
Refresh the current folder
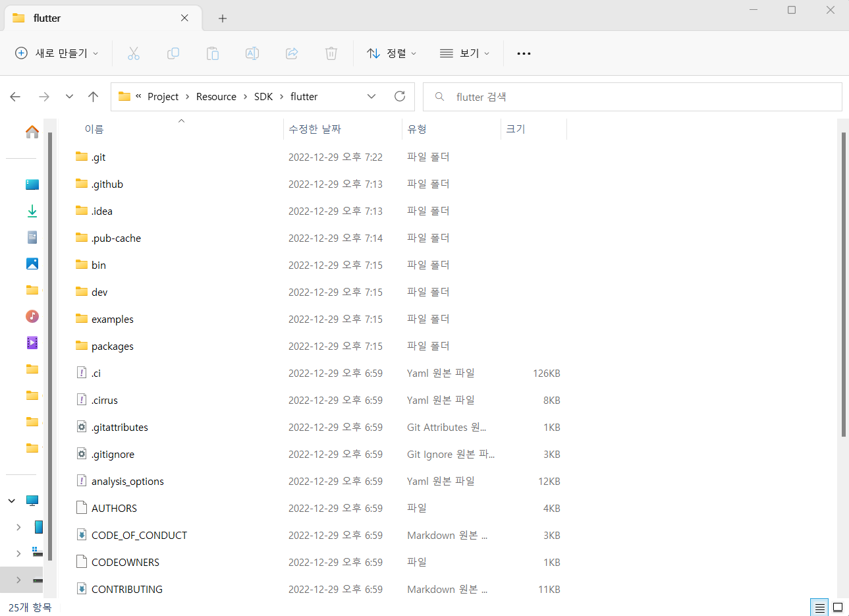[400, 96]
